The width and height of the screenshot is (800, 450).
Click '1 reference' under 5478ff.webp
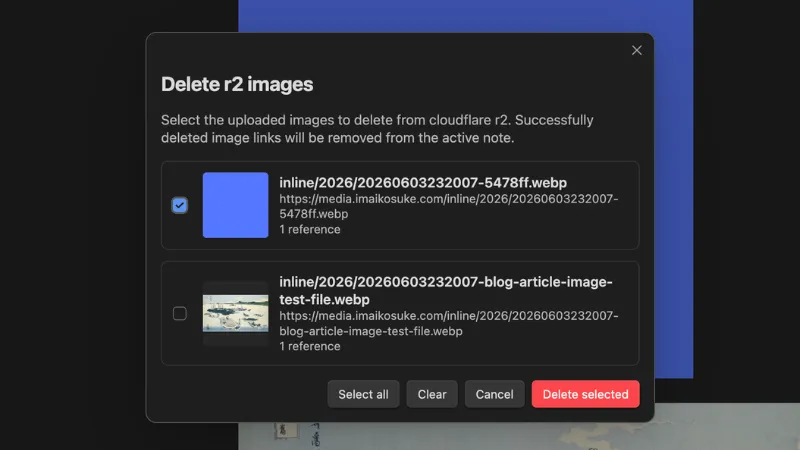[310, 230]
